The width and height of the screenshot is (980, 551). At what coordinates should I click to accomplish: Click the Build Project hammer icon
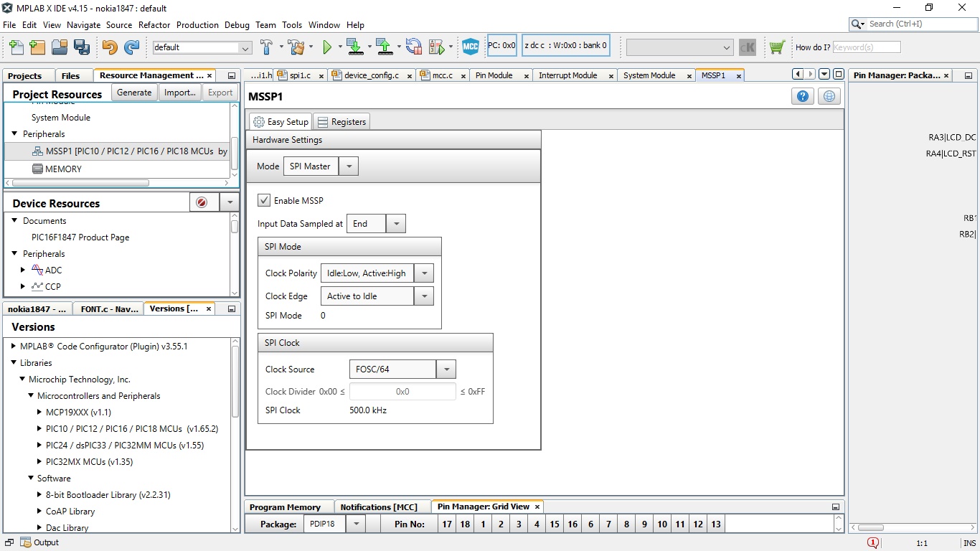click(266, 47)
